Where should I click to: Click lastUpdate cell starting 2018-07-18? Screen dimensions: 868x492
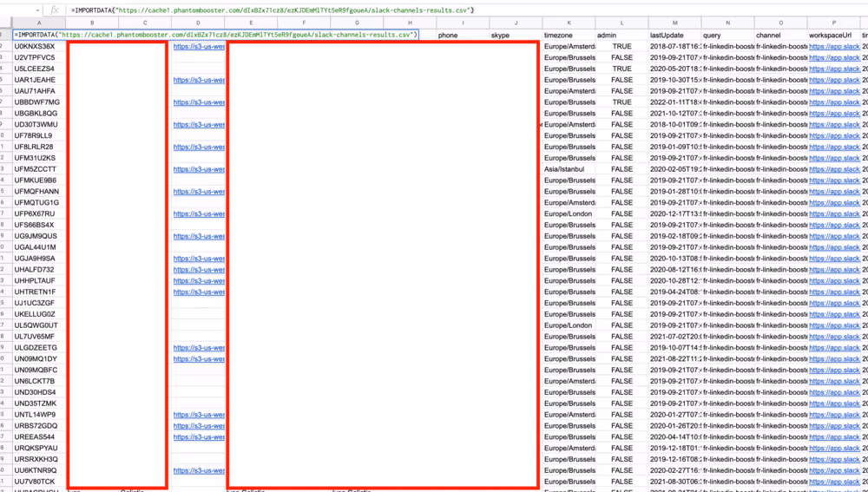click(x=674, y=47)
